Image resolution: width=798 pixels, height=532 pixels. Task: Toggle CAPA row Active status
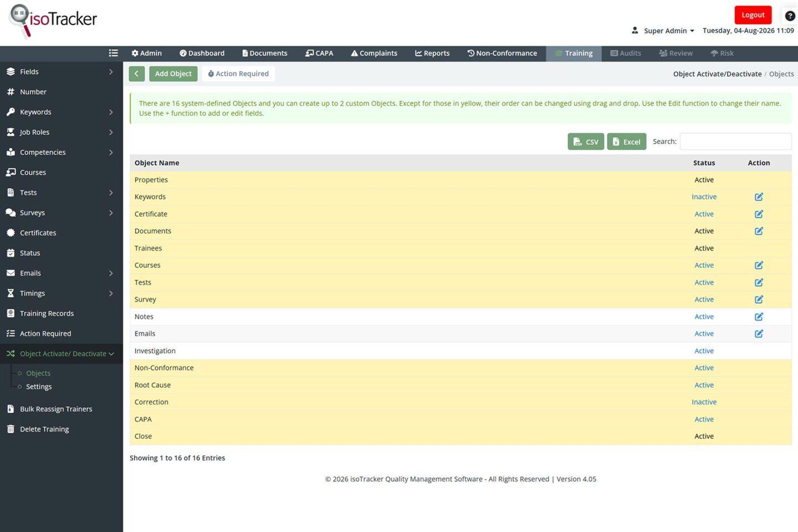click(x=704, y=420)
